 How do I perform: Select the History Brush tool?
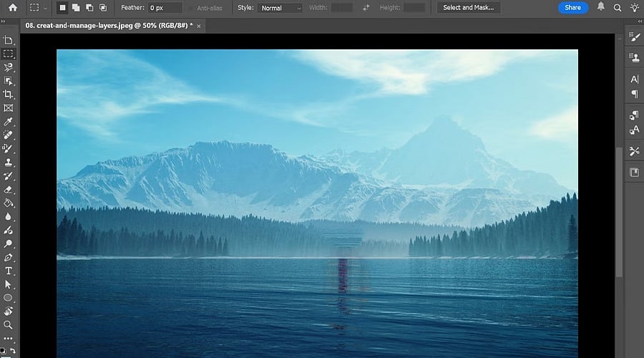(x=8, y=176)
